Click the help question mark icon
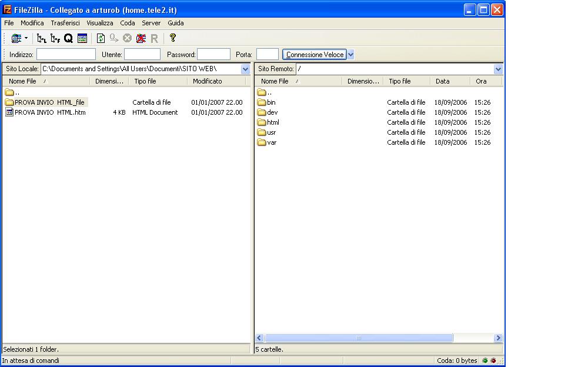The image size is (588, 367). [172, 38]
